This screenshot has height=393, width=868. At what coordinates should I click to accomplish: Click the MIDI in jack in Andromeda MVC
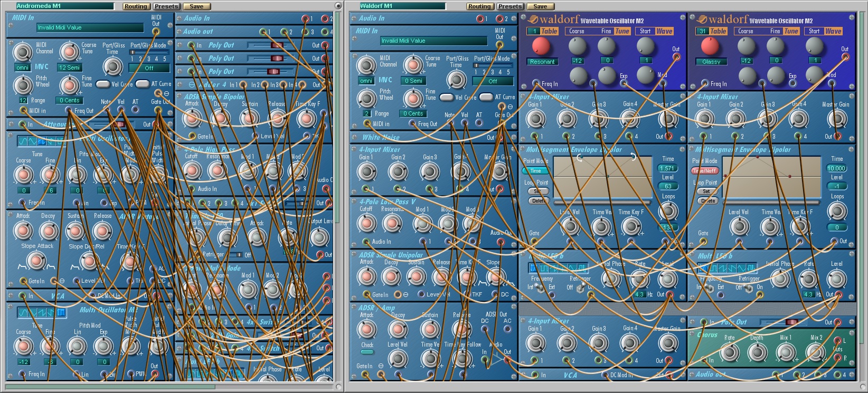[x=23, y=110]
